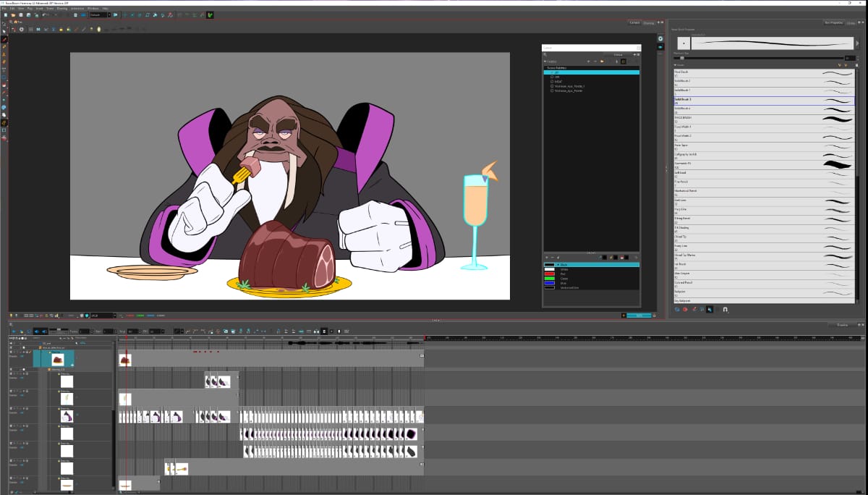Select the Brush tool in Tools toolbar
Viewport: 868px width, 495px height.
click(4, 39)
